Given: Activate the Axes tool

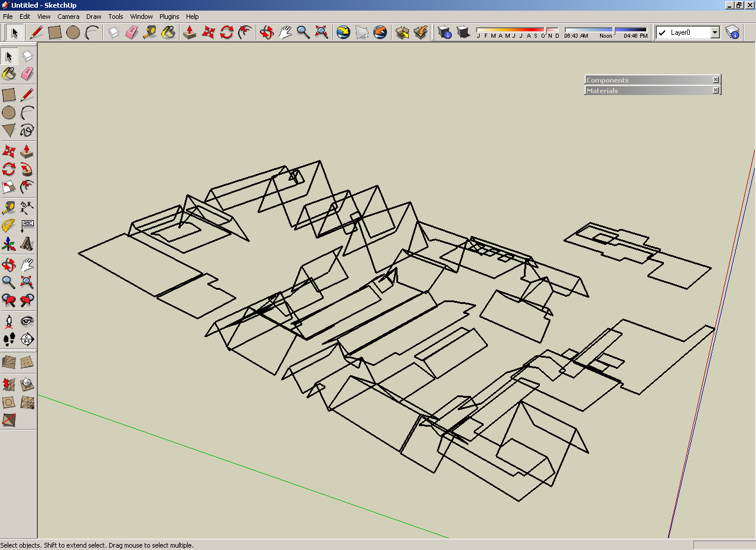Looking at the screenshot, I should click(x=9, y=244).
